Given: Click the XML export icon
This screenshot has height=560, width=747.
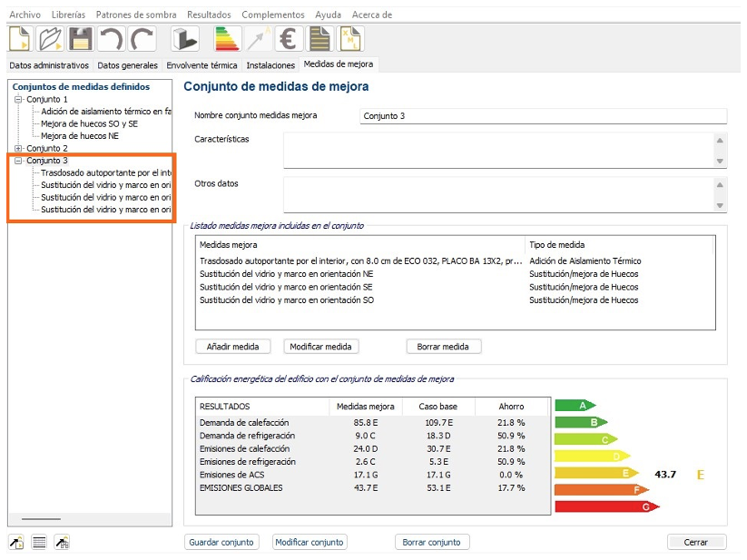Looking at the screenshot, I should tap(350, 39).
